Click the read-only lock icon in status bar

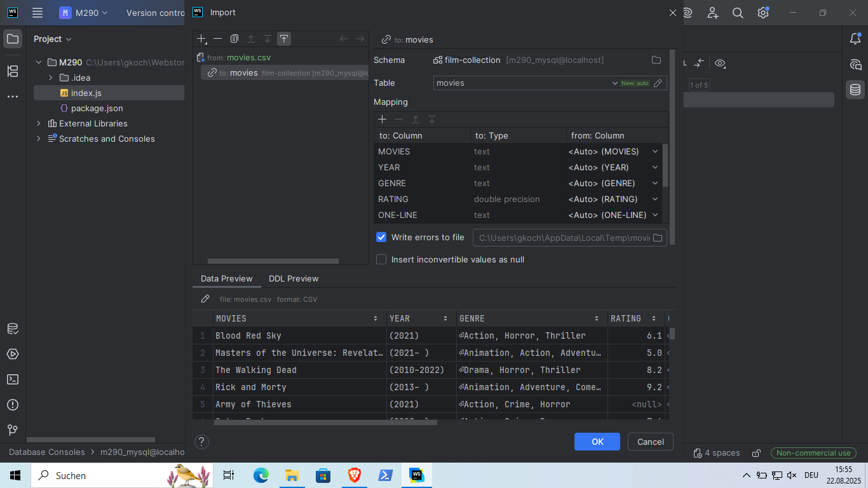756,453
